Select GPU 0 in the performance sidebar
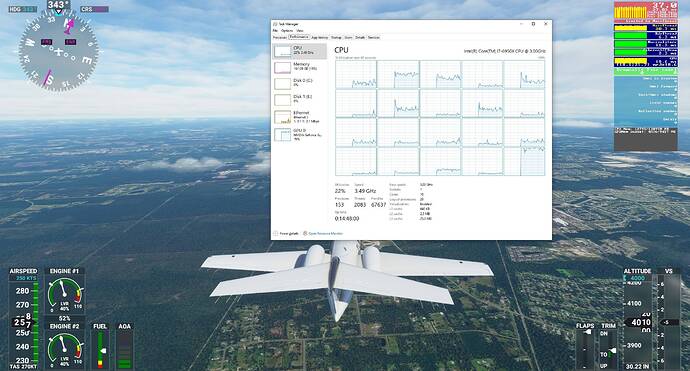Viewport: 690px width, 371px height. click(300, 134)
